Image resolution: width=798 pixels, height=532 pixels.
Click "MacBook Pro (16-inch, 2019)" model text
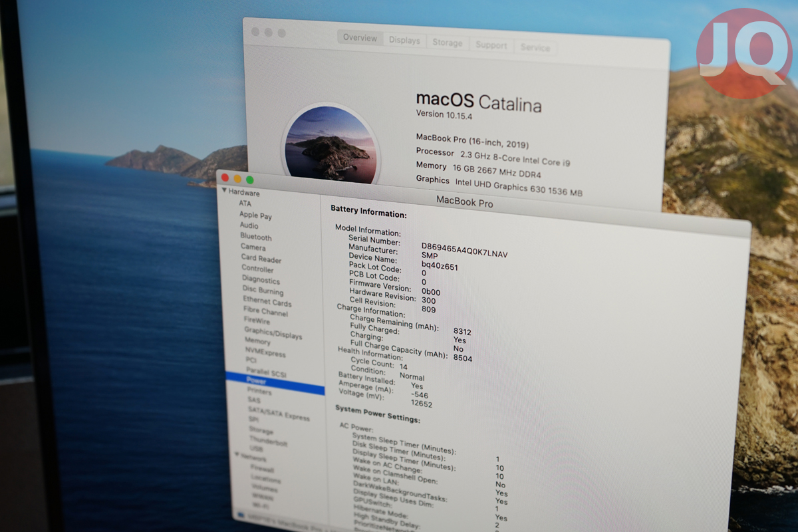(x=473, y=141)
